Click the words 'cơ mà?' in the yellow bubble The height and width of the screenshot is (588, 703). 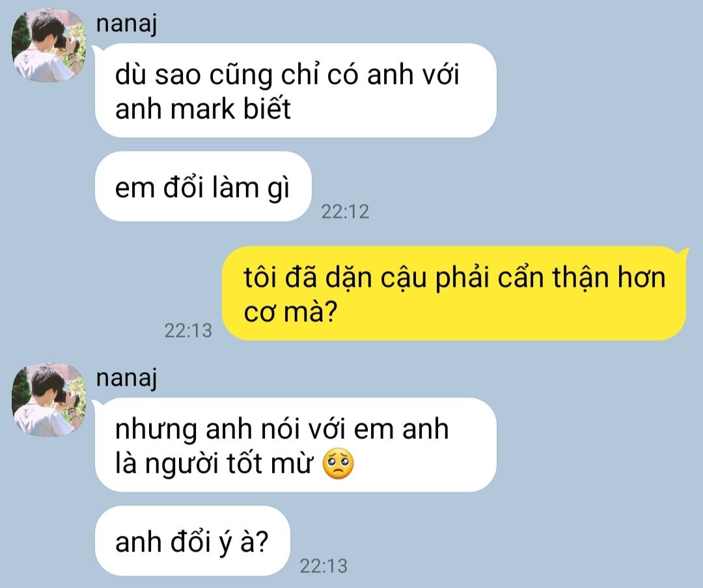click(x=290, y=312)
